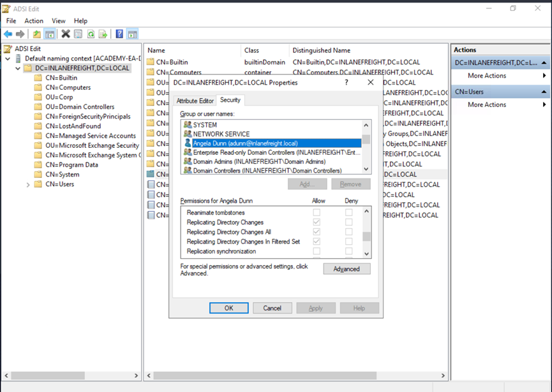Click the Domain Admins group icon
552x392 pixels.
(188, 161)
